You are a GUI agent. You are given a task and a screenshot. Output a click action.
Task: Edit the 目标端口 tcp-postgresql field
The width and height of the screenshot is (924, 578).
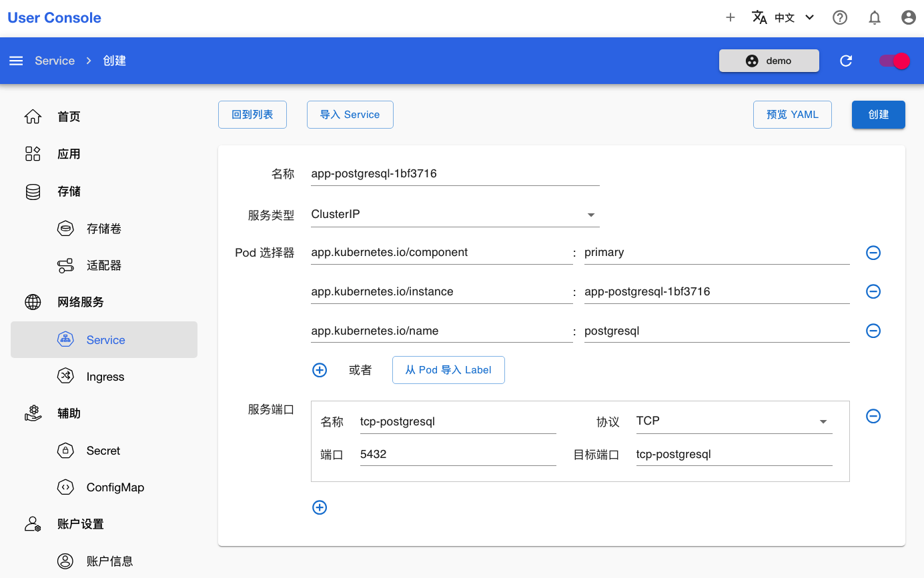(735, 455)
